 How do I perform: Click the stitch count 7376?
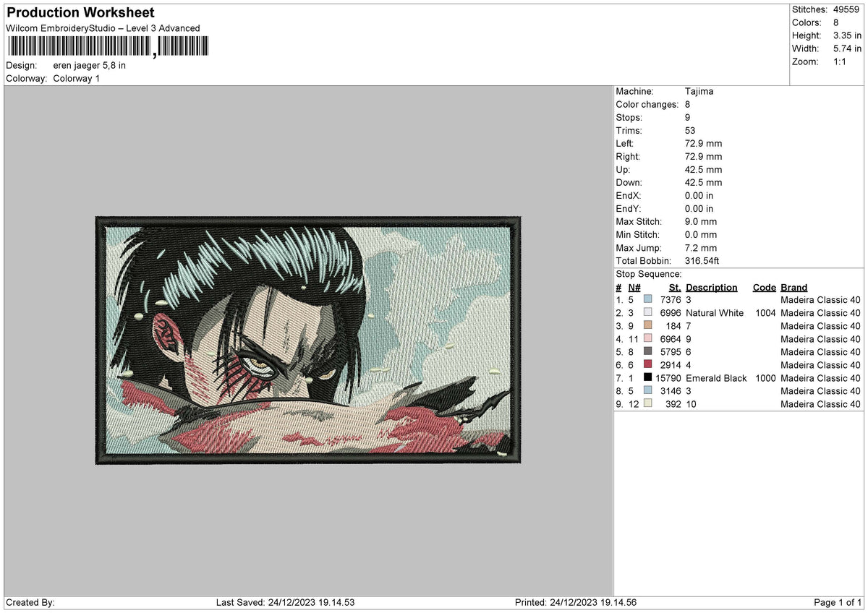(671, 299)
